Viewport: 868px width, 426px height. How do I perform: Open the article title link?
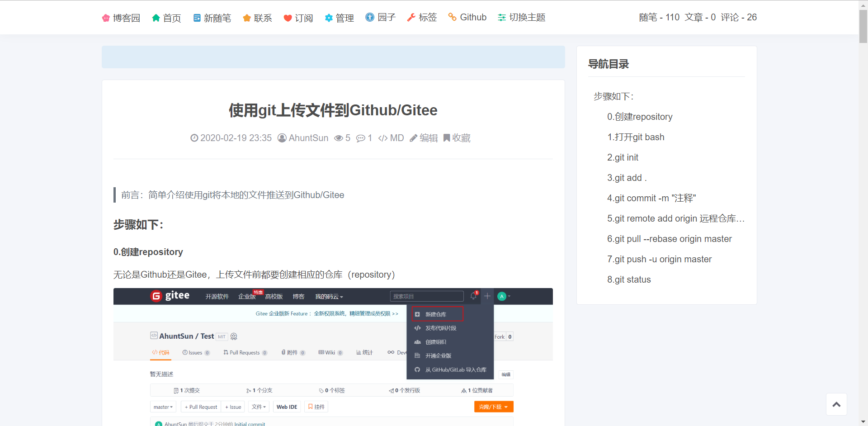tap(333, 110)
